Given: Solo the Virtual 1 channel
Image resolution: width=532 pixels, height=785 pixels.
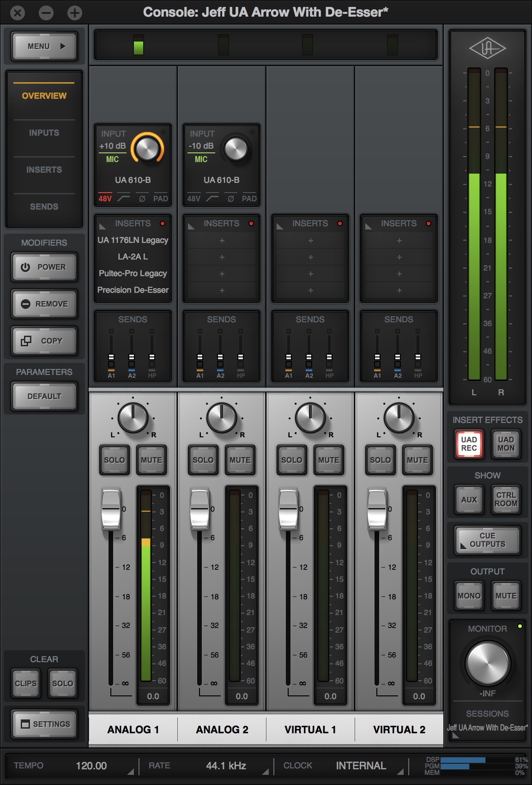Looking at the screenshot, I should pos(291,460).
